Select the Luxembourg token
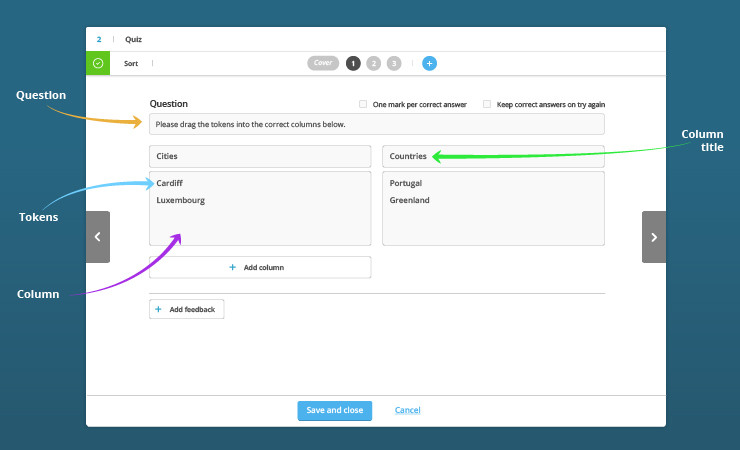This screenshot has height=450, width=740. coord(180,200)
